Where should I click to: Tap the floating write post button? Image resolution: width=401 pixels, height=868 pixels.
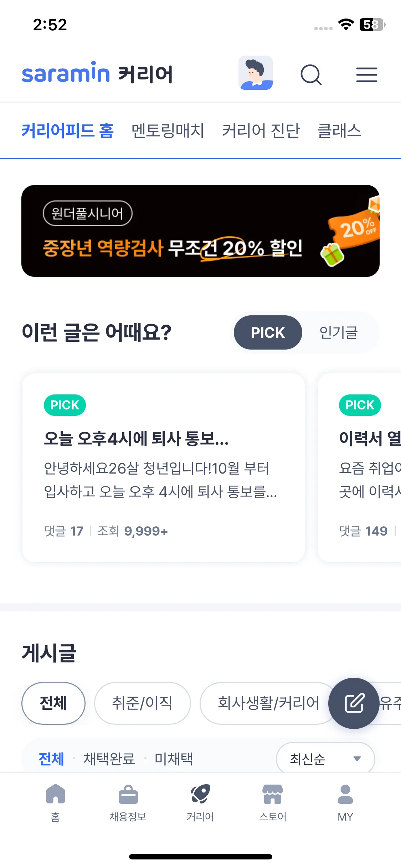pos(354,703)
